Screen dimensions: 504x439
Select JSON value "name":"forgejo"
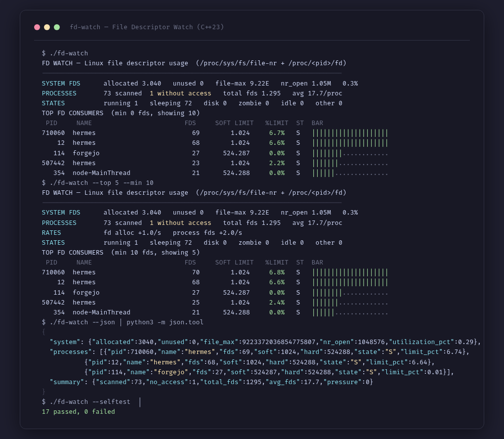point(158,372)
